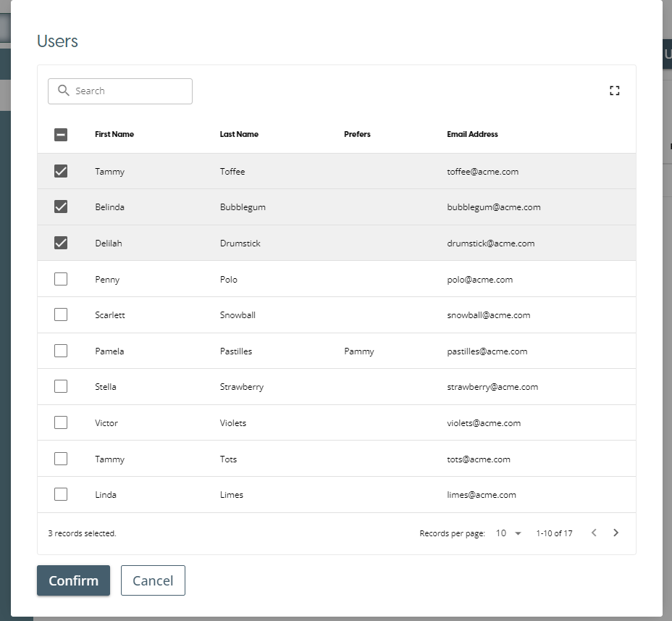Image resolution: width=672 pixels, height=621 pixels.
Task: Click the fullscreen expand icon
Action: pyautogui.click(x=614, y=91)
